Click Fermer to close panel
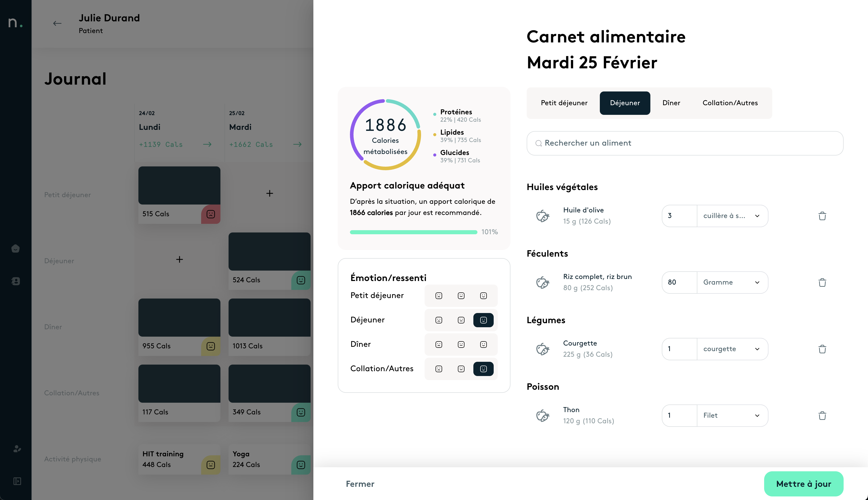This screenshot has width=868, height=500. coord(360,484)
